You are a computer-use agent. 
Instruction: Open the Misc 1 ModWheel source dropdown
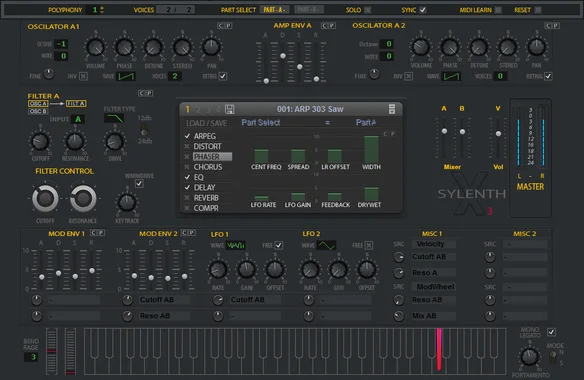(434, 287)
